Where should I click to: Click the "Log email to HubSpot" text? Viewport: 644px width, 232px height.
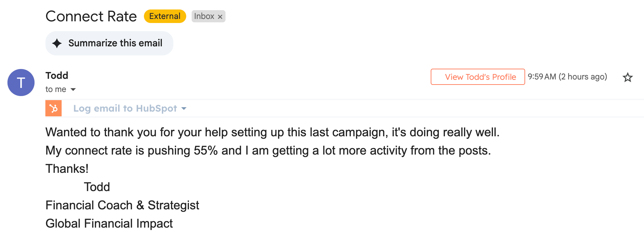pos(125,108)
